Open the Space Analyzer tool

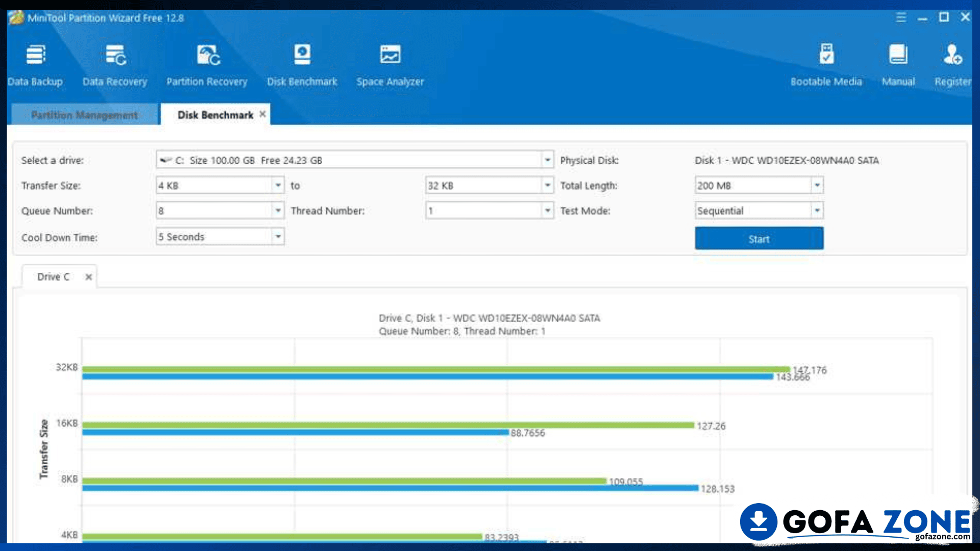point(390,65)
